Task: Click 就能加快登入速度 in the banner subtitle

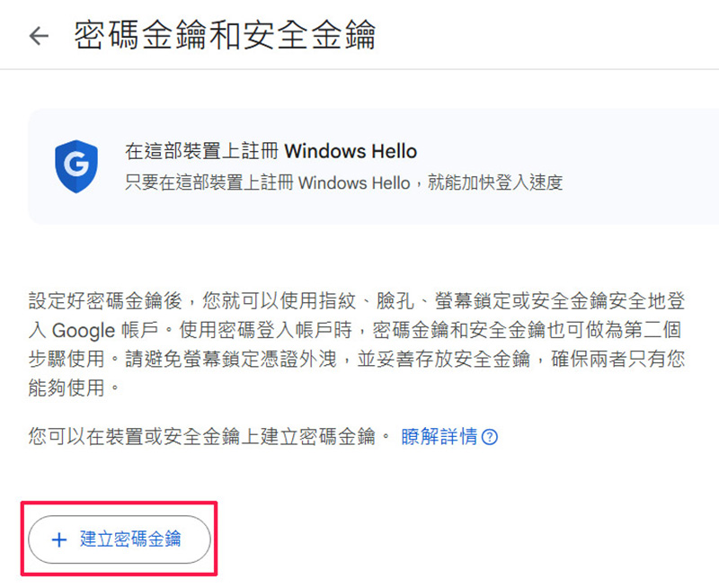Action: [495, 183]
